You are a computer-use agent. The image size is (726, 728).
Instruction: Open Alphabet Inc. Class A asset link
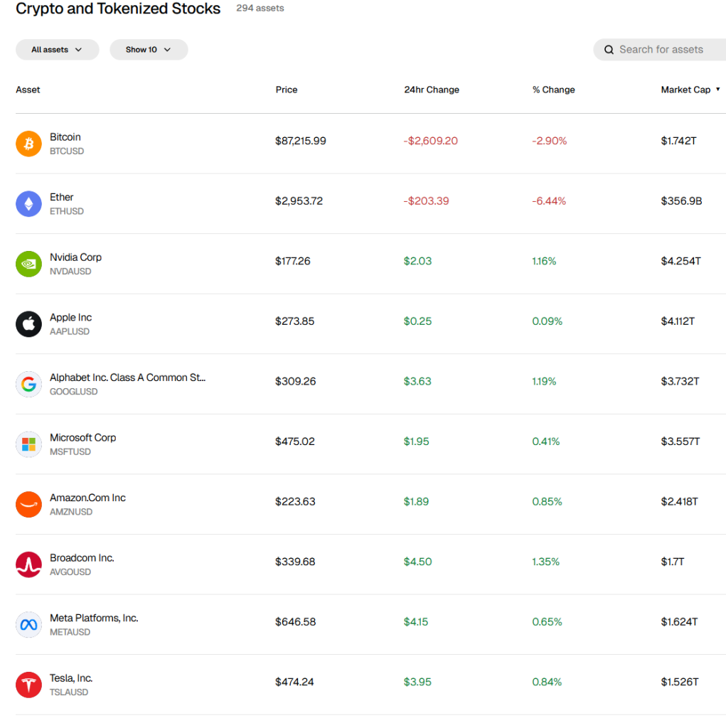click(x=127, y=378)
